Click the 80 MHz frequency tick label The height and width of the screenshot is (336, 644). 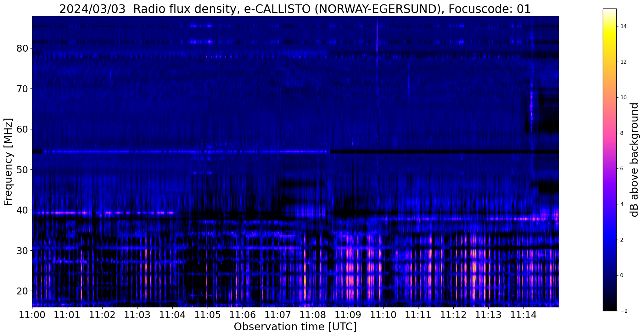(22, 48)
